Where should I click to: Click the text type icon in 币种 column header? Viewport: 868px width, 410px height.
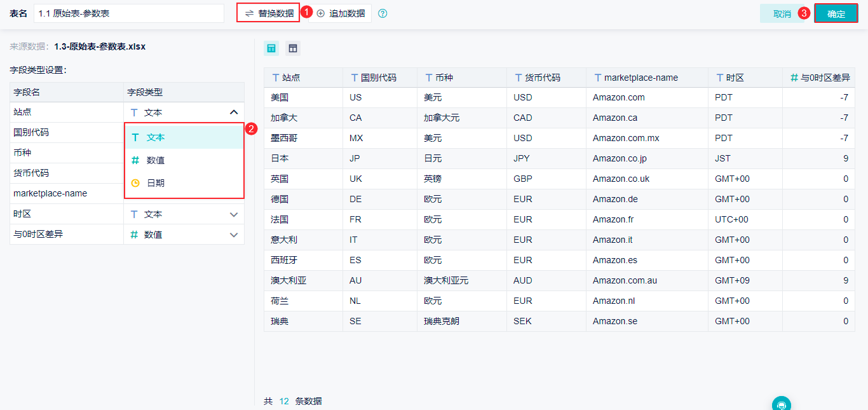[x=428, y=78]
